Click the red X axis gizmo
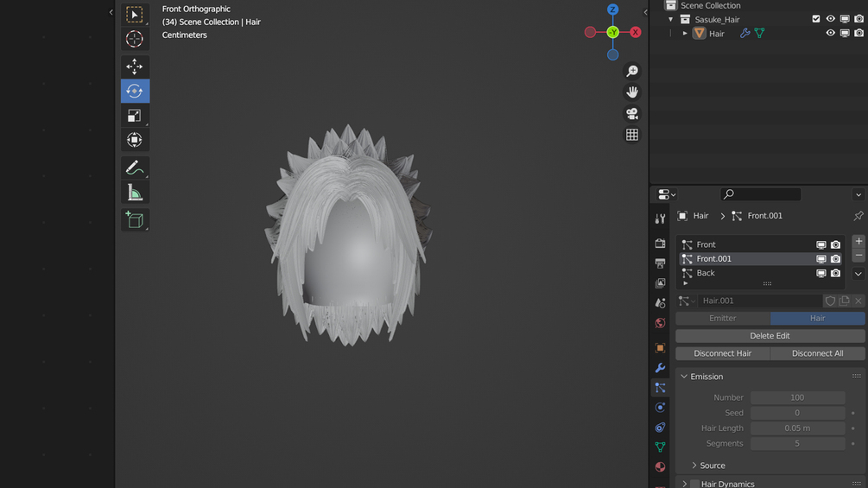868x488 pixels. coord(636,32)
